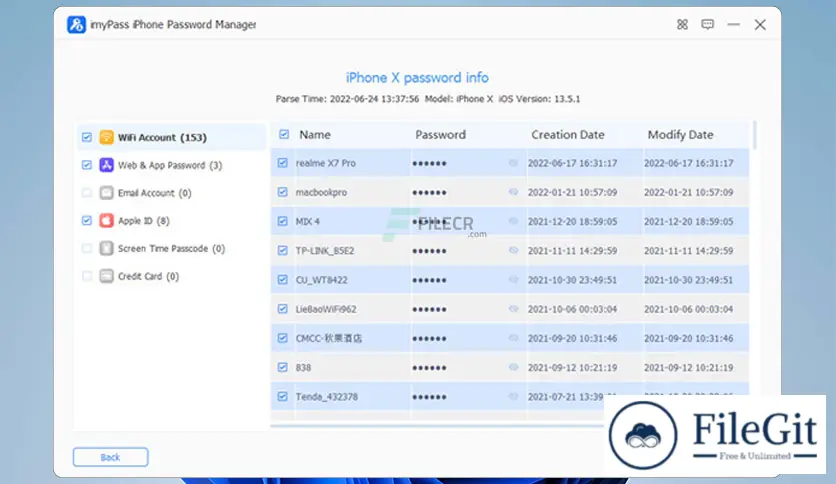This screenshot has height=484, width=836.
Task: Uncheck the 838 row checkbox
Action: 283,367
